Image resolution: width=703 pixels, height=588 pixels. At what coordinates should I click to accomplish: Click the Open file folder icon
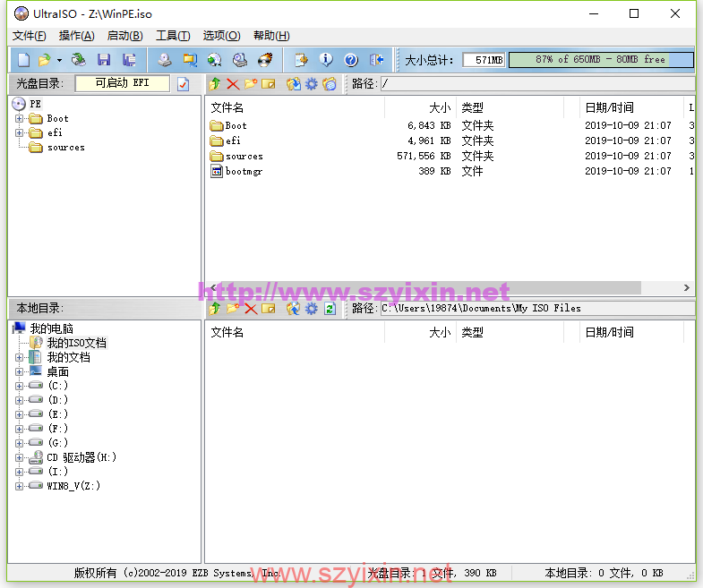(45, 60)
